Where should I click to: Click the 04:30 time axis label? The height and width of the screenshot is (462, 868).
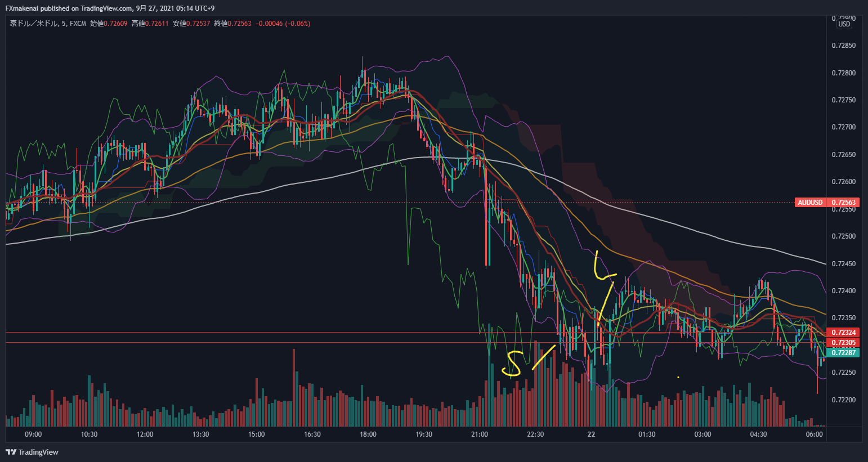pos(758,434)
